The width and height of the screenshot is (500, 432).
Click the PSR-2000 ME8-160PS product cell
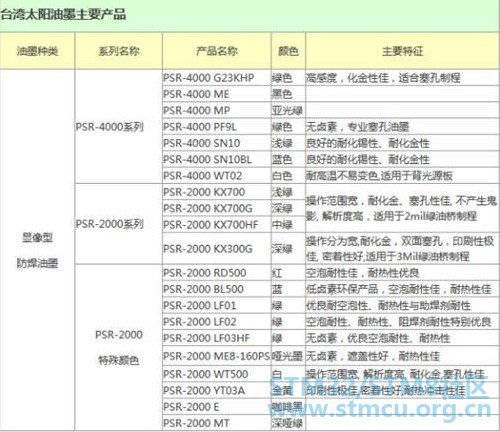[x=217, y=356]
